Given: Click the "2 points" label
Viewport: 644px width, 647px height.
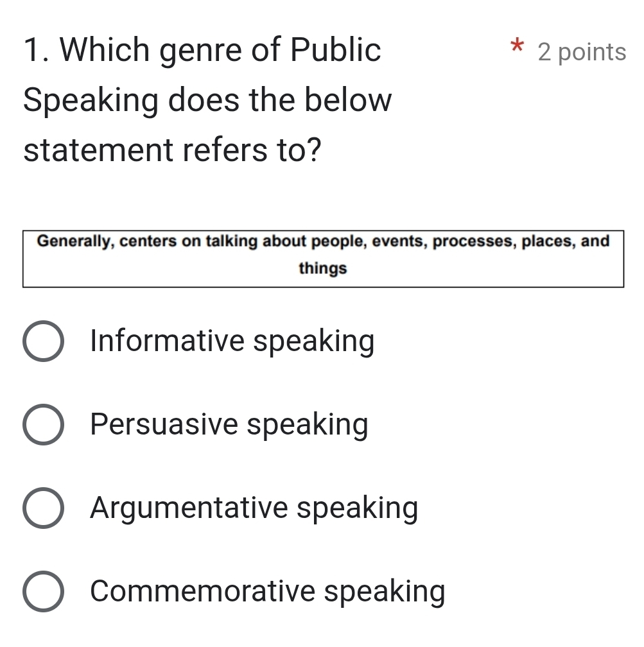Looking at the screenshot, I should tap(582, 52).
